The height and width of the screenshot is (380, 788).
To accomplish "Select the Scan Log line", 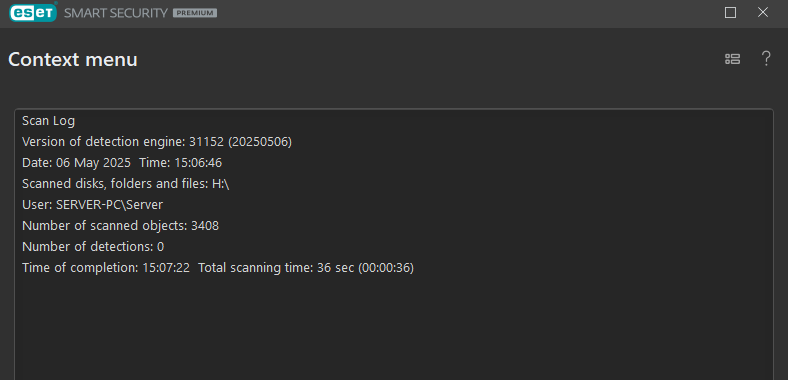I will point(48,121).
